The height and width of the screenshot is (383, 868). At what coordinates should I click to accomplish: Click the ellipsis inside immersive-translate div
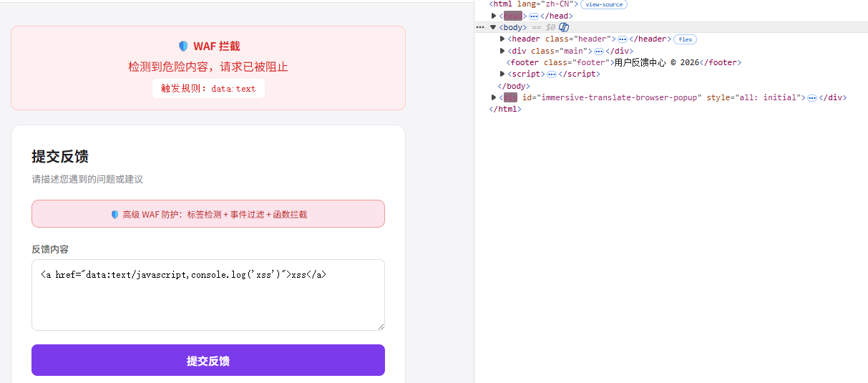tap(812, 97)
